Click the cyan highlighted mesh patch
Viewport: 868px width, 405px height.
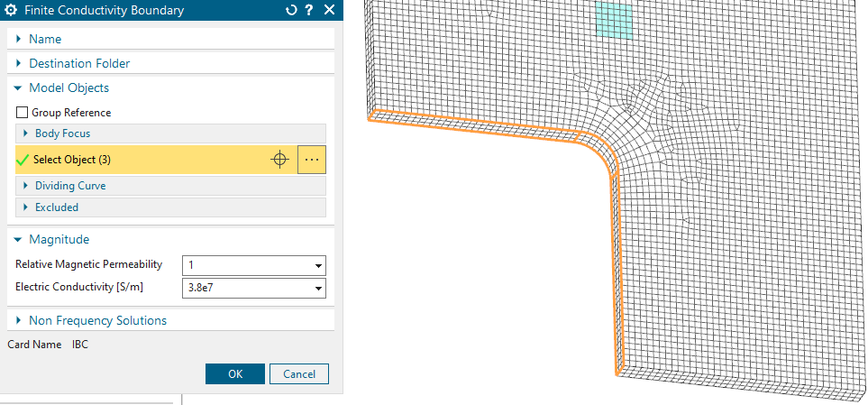(x=614, y=20)
